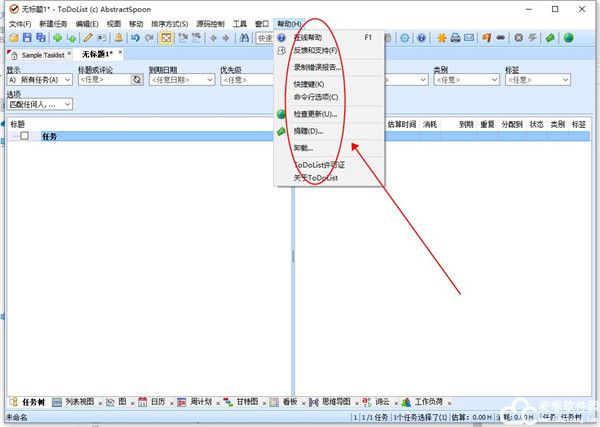
Task: Click the printer icon in toolbar
Action: pyautogui.click(x=455, y=38)
